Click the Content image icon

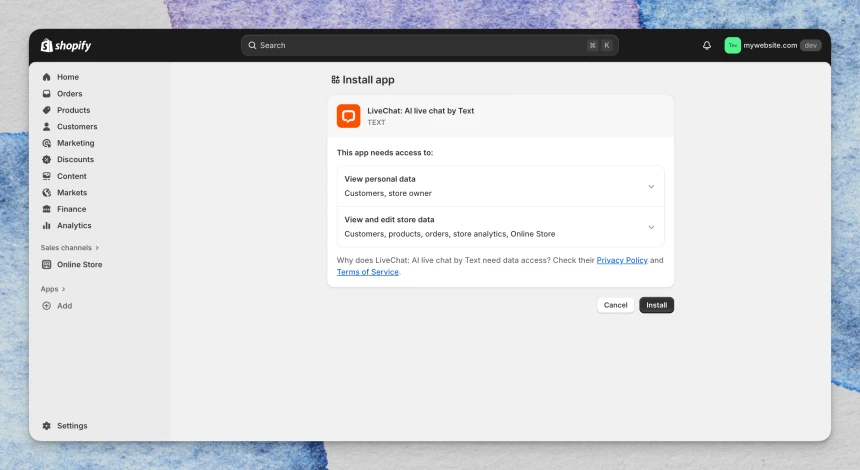47,176
